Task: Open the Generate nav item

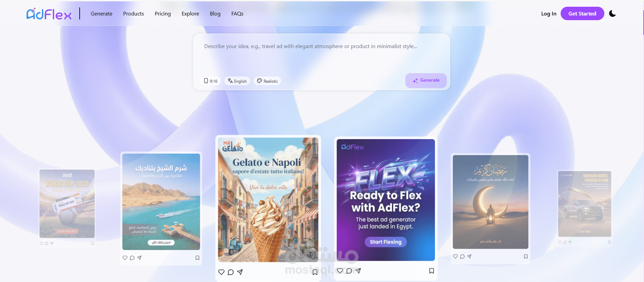Action: [102, 14]
